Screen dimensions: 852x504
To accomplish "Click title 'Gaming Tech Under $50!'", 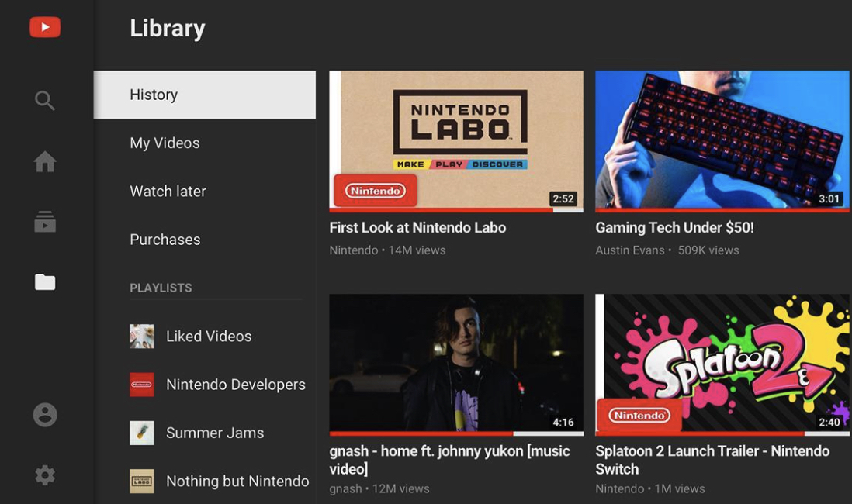I will click(674, 227).
